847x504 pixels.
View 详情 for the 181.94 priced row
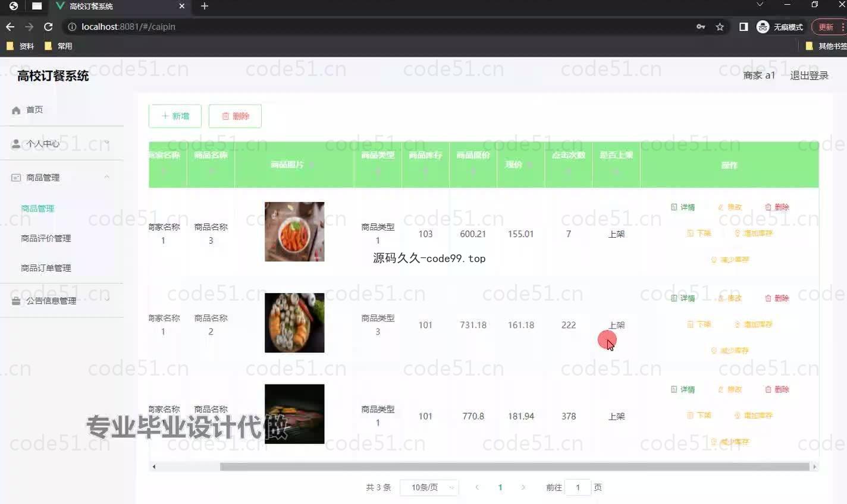pos(683,389)
